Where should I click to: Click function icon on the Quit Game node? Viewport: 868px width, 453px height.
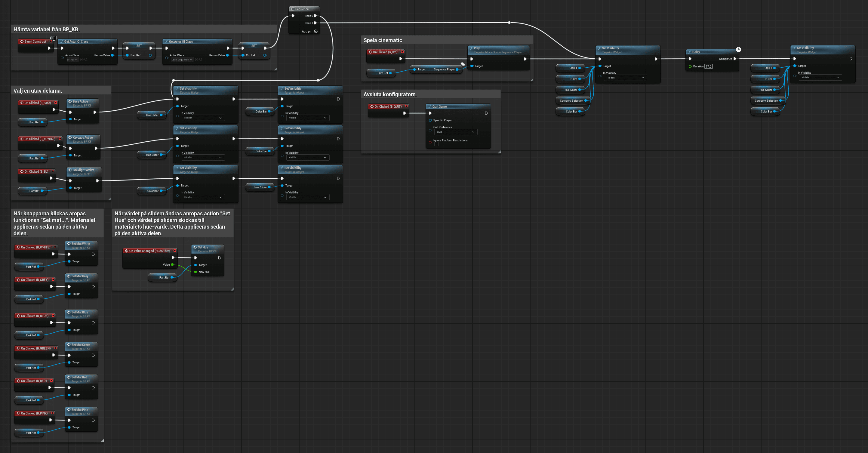tap(429, 106)
